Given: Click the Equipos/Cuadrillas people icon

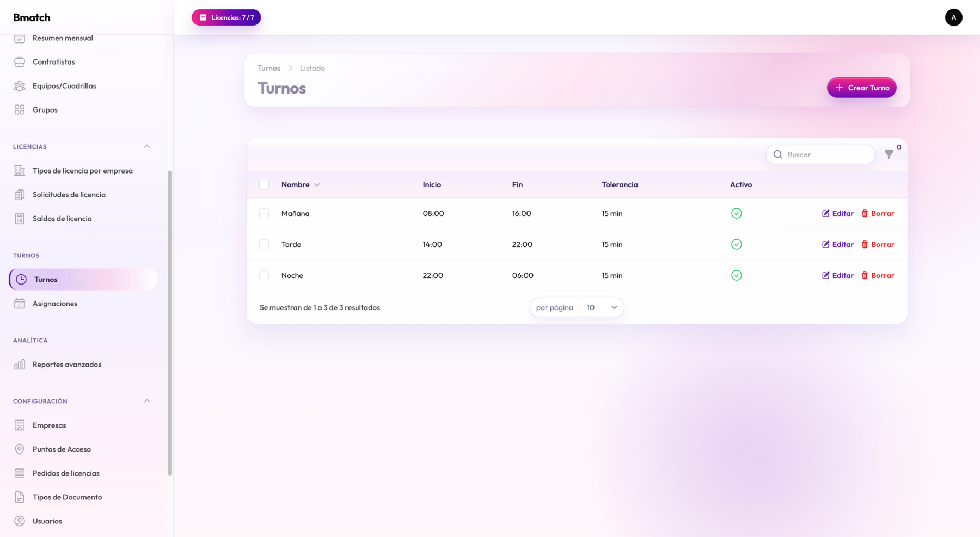Looking at the screenshot, I should 20,86.
